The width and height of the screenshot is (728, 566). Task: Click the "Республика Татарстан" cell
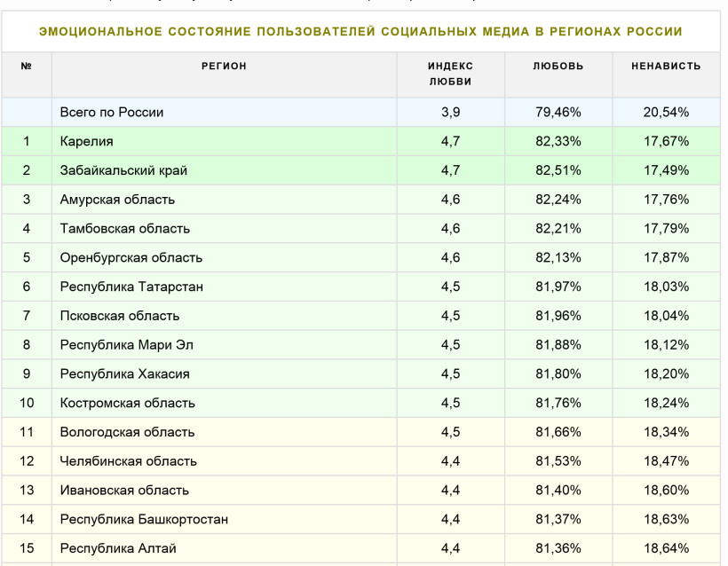[131, 287]
